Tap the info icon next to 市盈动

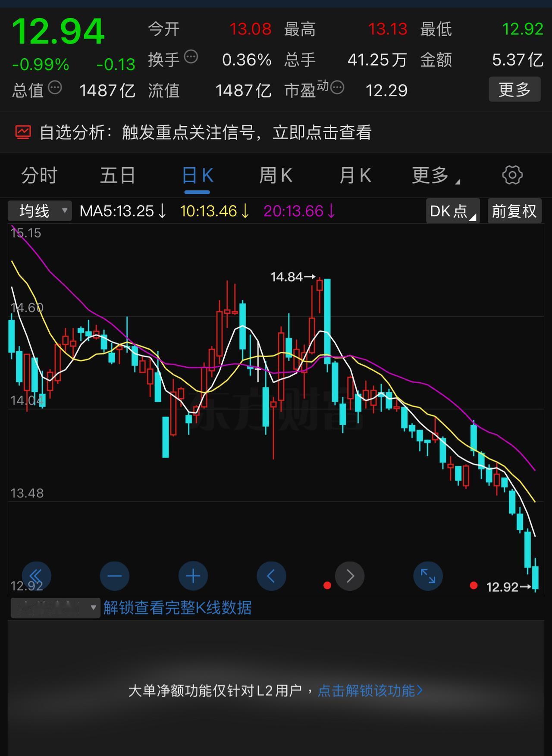pos(337,87)
